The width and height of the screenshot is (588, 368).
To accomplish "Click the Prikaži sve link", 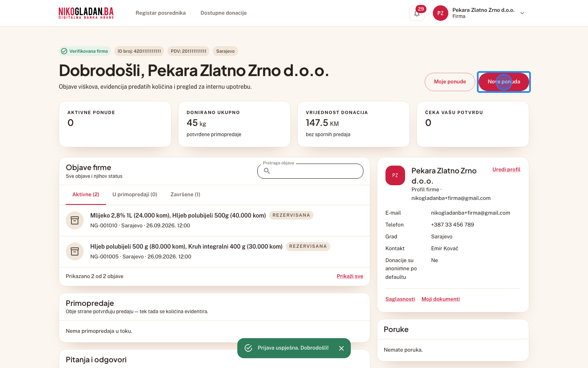I will 350,276.
